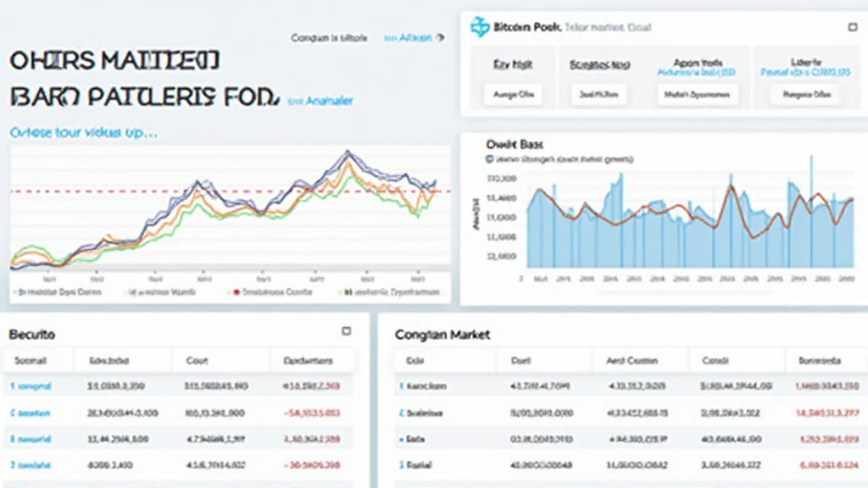This screenshot has width=868, height=488.
Task: Open first row link in Becurito table
Action: [32, 386]
